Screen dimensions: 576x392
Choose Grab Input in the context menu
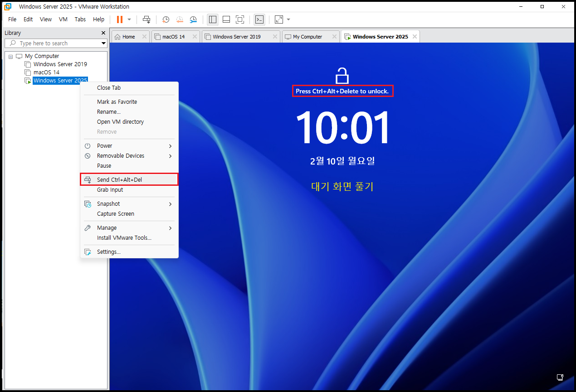129,190
